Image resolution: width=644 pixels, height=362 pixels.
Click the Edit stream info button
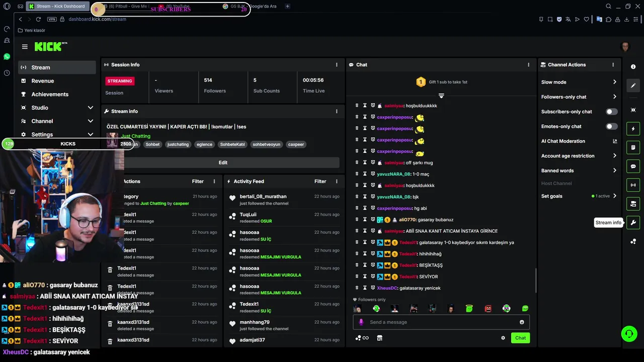click(223, 163)
